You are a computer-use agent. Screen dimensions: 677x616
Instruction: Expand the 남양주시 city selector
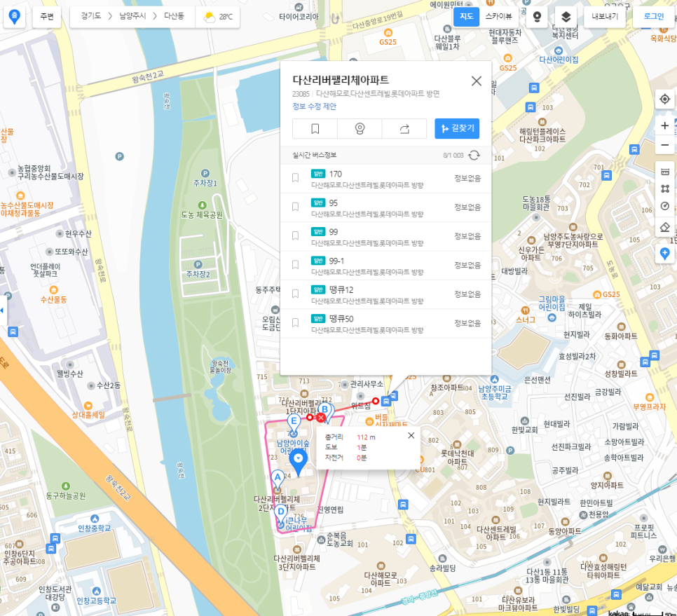click(132, 16)
